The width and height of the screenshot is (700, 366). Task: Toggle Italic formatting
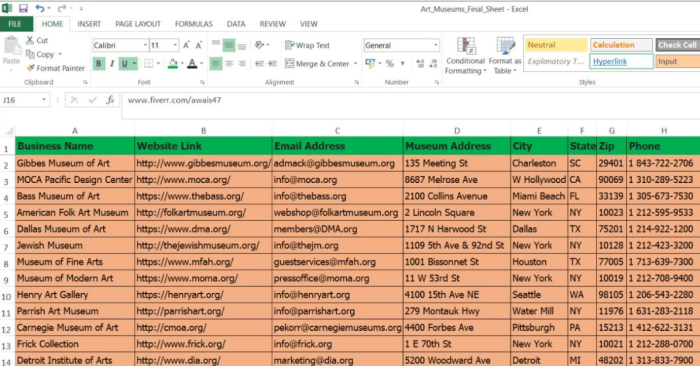[x=112, y=64]
